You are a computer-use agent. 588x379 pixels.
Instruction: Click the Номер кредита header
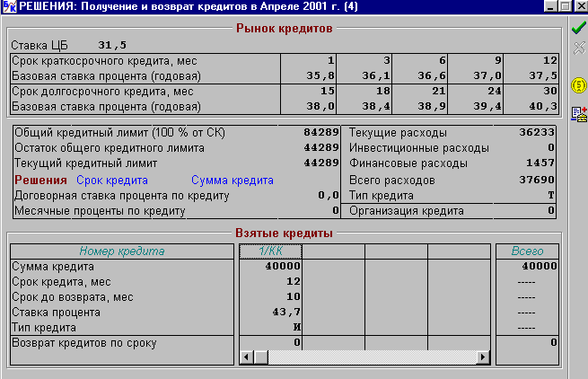(122, 251)
